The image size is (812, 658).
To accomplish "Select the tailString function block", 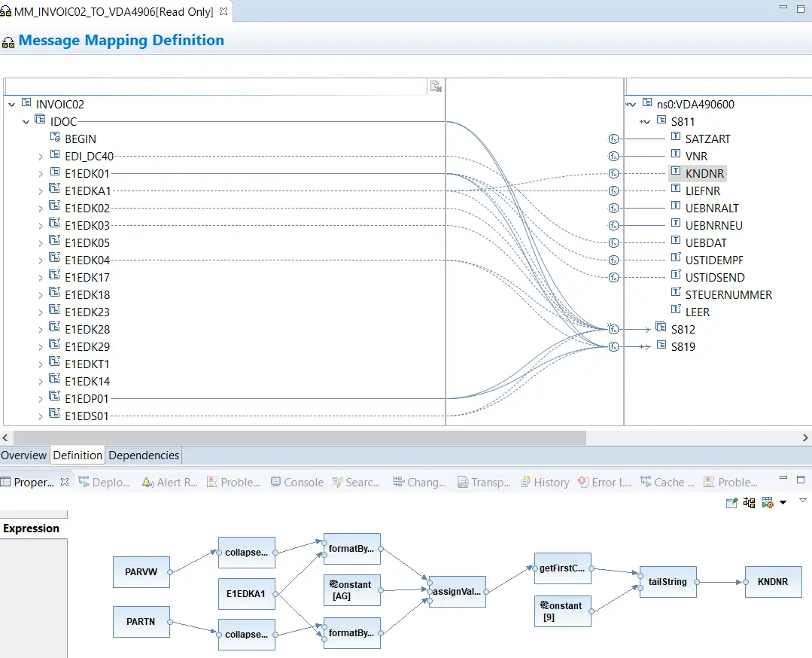I will [668, 582].
